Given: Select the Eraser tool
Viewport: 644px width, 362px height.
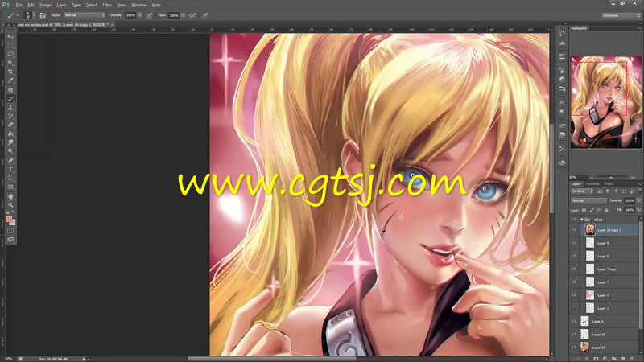Looking at the screenshot, I should [10, 125].
